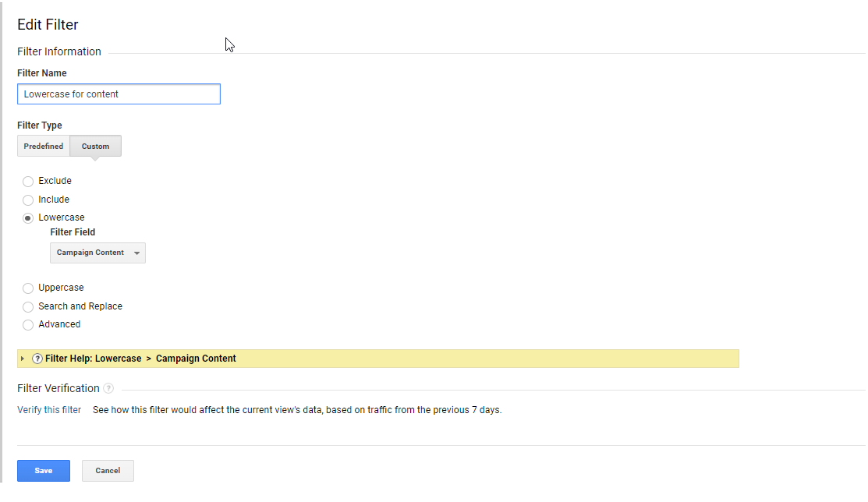The image size is (868, 502).
Task: Select the Search and Replace option
Action: pyautogui.click(x=28, y=306)
